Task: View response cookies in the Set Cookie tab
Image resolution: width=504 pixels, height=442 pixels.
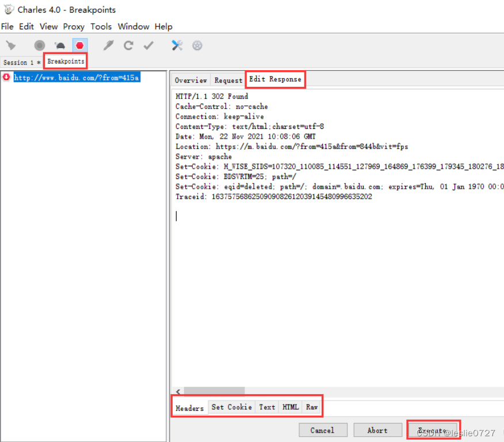Action: click(231, 407)
